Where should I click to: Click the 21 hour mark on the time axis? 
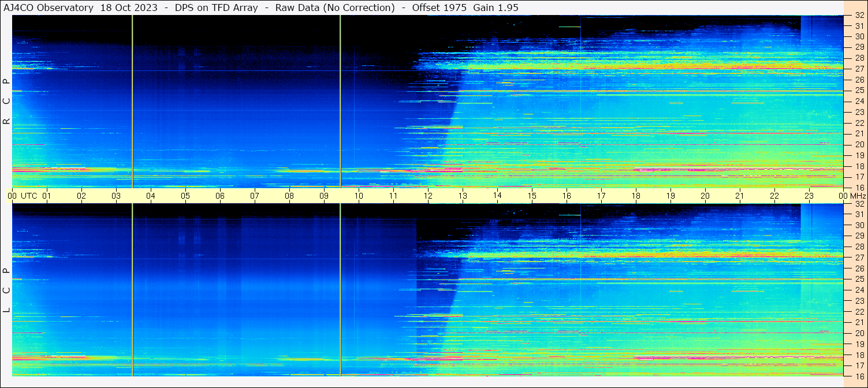tap(740, 196)
